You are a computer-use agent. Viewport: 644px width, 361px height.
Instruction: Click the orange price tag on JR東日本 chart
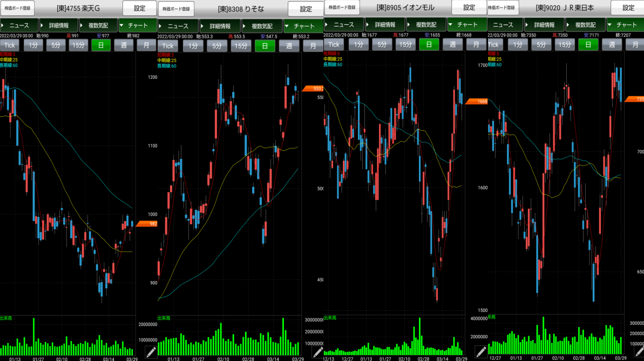coord(634,99)
